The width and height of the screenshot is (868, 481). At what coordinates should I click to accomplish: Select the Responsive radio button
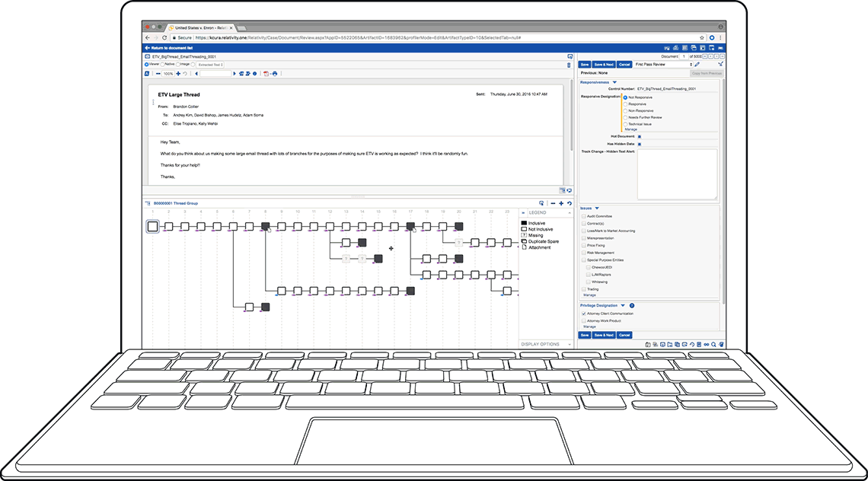pyautogui.click(x=626, y=104)
